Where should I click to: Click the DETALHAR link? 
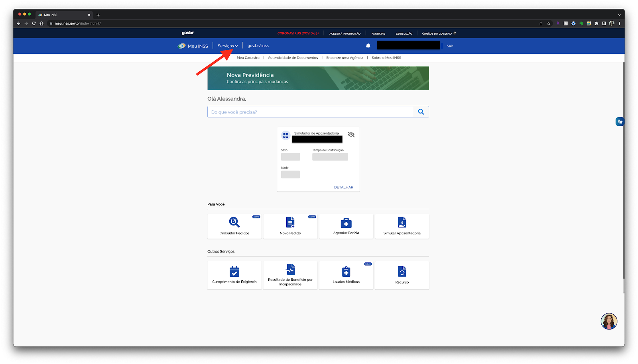coord(344,187)
